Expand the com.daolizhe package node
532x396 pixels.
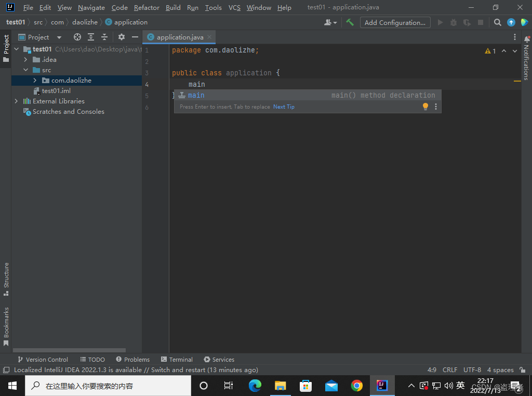pyautogui.click(x=35, y=81)
